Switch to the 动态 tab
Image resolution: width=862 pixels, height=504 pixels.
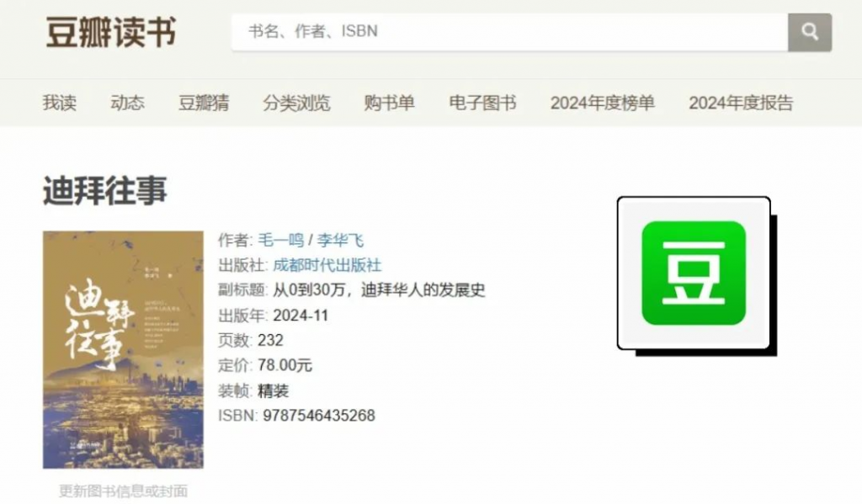pyautogui.click(x=127, y=103)
